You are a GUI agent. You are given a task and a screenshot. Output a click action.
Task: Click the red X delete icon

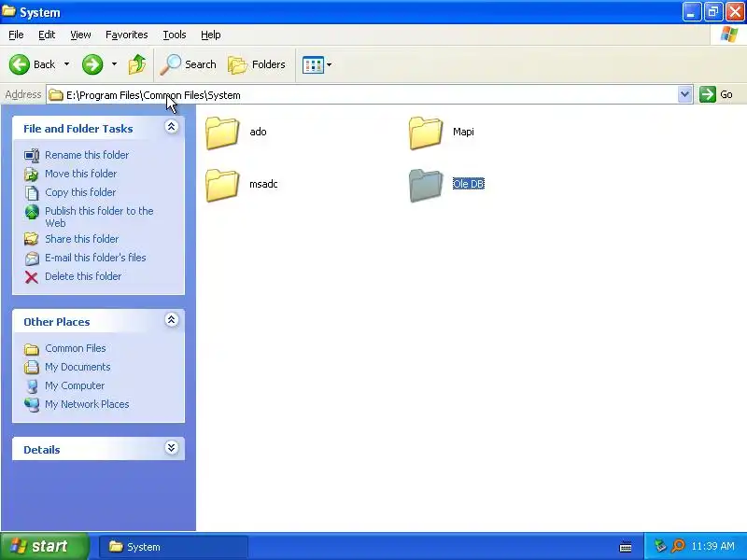tap(32, 276)
